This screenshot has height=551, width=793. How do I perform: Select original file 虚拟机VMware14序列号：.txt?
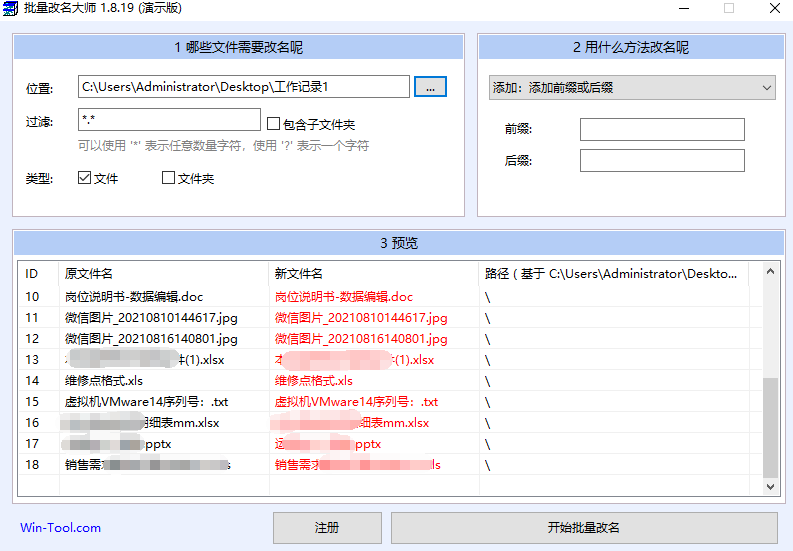pyautogui.click(x=146, y=402)
